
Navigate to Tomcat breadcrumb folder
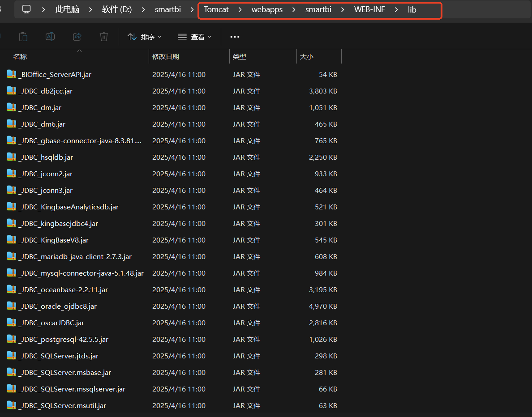(216, 9)
